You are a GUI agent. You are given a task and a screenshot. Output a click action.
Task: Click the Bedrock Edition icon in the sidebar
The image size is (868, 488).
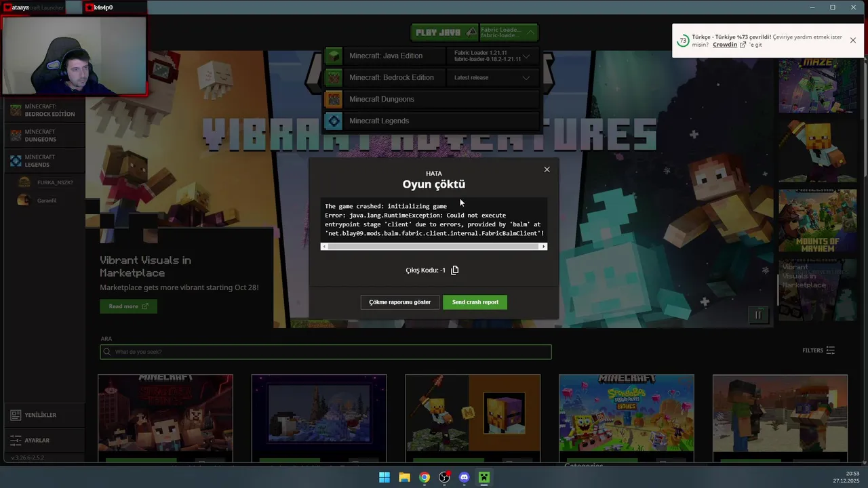[x=16, y=110]
